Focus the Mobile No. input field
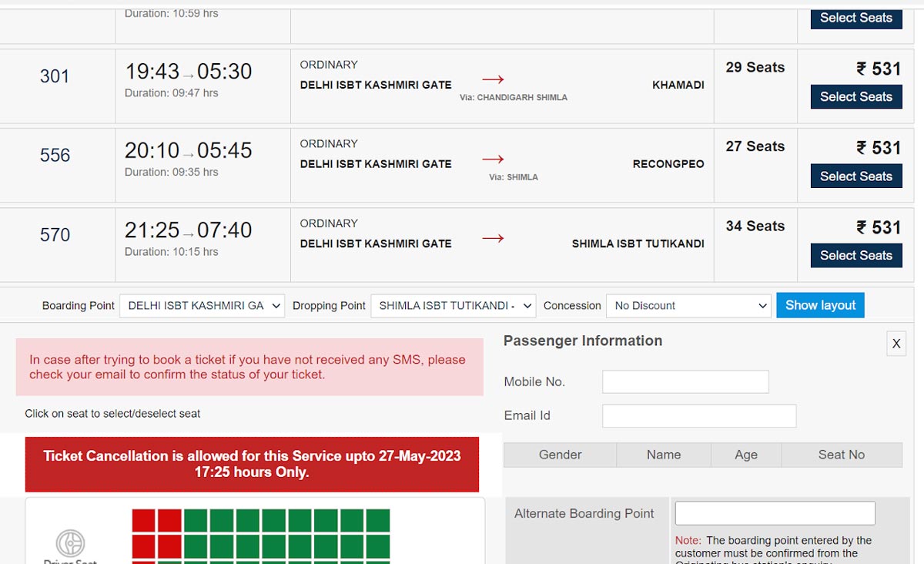 (685, 381)
